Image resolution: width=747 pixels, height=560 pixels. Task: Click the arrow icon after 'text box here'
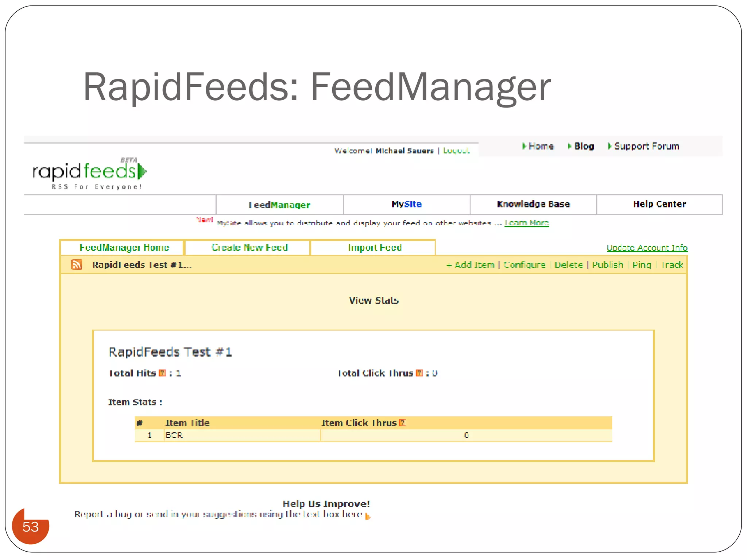coord(368,516)
